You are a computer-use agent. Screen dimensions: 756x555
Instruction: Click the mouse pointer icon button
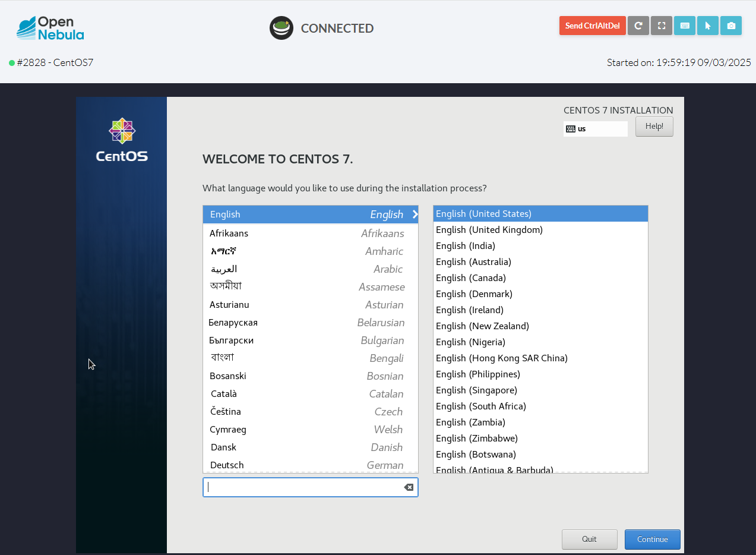pyautogui.click(x=708, y=26)
